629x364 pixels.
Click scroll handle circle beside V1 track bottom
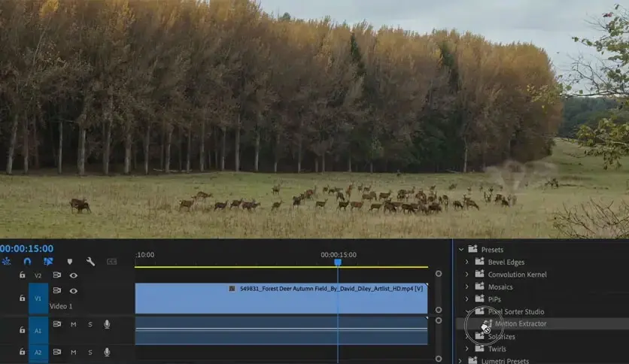point(439,310)
